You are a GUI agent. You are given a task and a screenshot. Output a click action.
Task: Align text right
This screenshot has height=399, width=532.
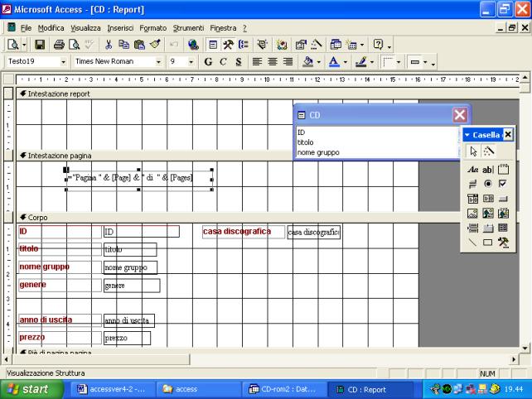(288, 62)
